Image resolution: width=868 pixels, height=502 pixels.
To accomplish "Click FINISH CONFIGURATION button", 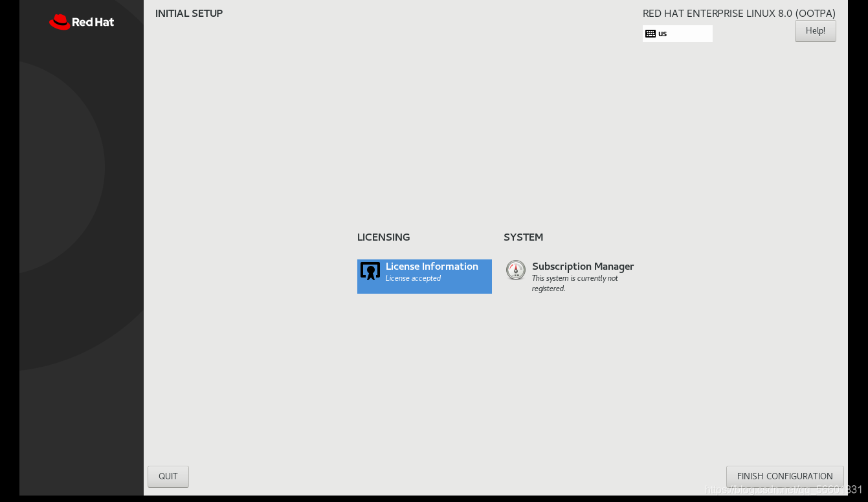I will click(785, 477).
